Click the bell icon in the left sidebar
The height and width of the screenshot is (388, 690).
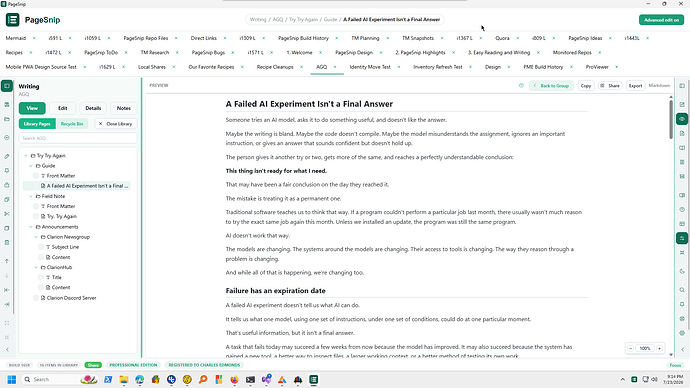click(7, 171)
